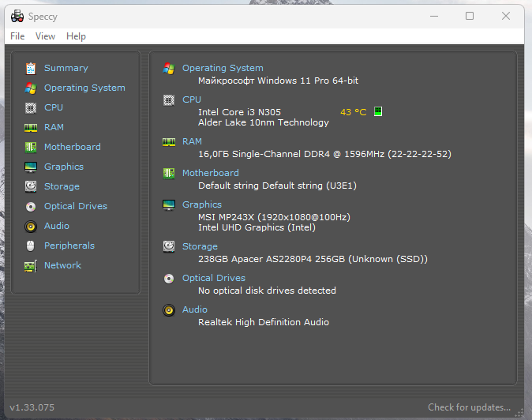Click the Peripherals mouse icon in sidebar
This screenshot has height=420, width=532.
coord(31,246)
